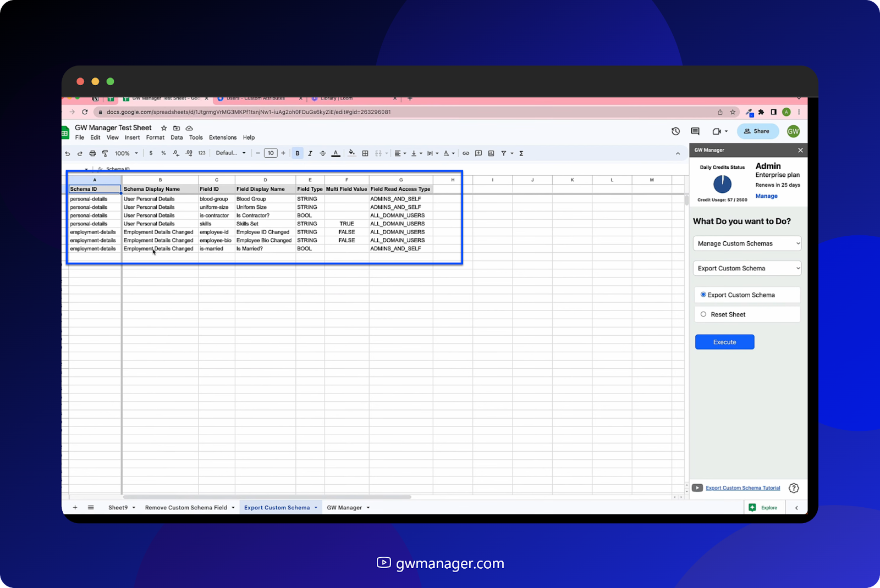Star the GW Manager Test Sheet document
The image size is (880, 588).
[x=164, y=128]
